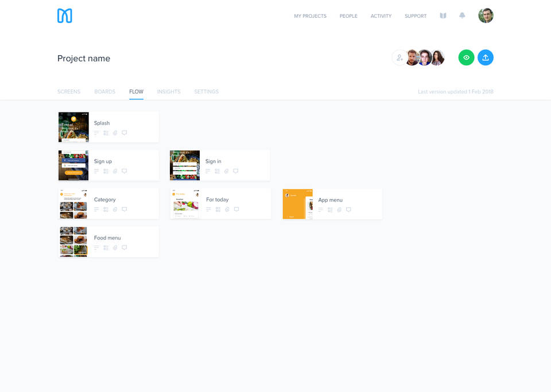
Task: Click the Project name title
Action: pyautogui.click(x=84, y=59)
